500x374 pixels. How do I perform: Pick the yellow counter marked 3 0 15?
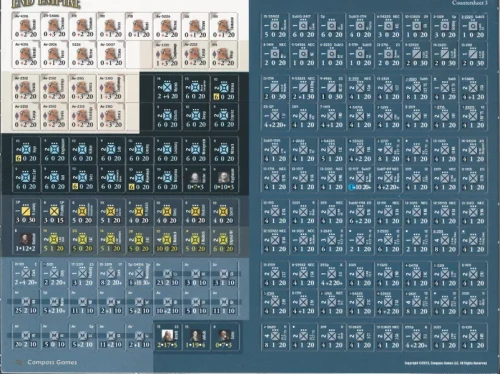(x=54, y=212)
